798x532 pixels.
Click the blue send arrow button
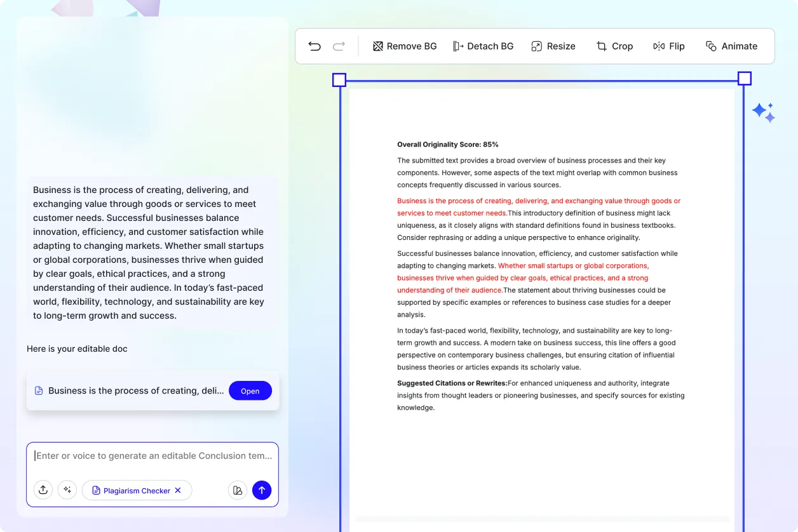(x=262, y=490)
